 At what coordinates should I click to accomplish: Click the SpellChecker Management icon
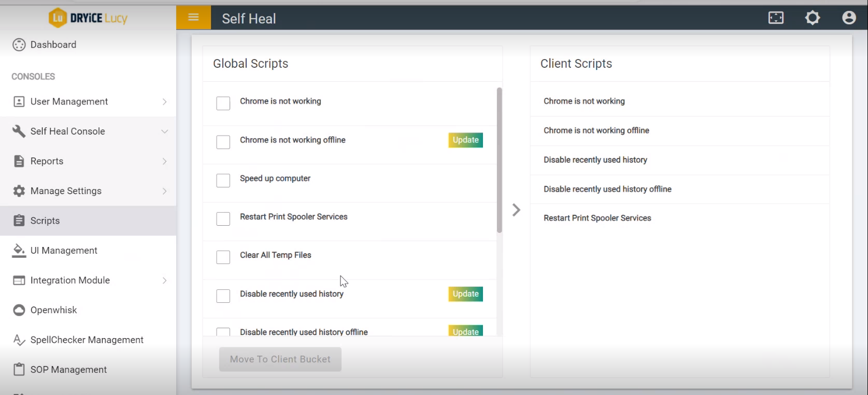(19, 340)
